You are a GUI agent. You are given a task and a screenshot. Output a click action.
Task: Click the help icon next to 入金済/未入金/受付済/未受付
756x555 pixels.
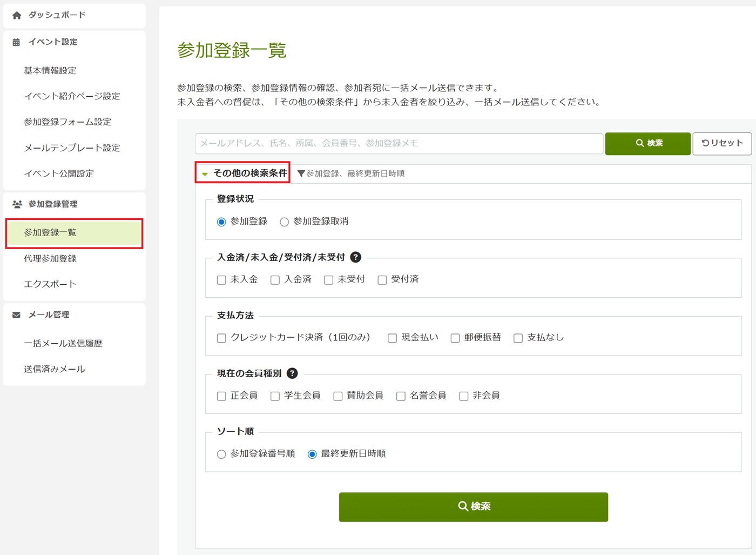tap(355, 257)
